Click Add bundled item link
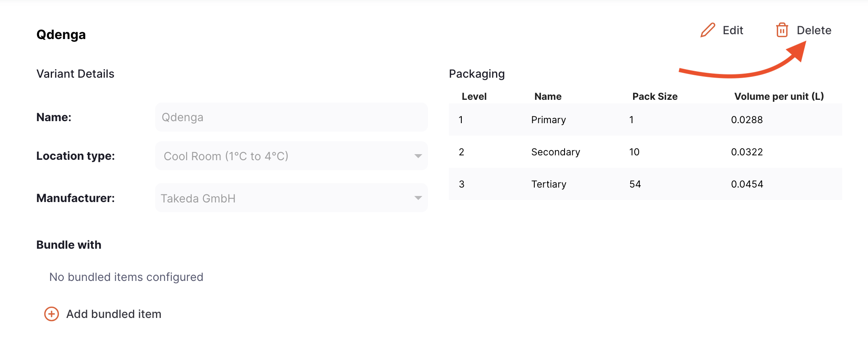Screen dimensions: 868x359 (114, 314)
